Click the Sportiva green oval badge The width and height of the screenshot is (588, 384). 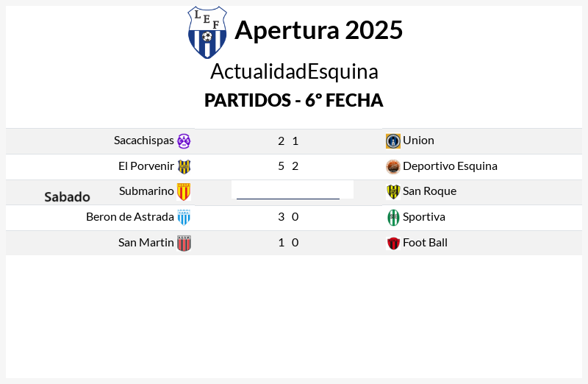click(393, 217)
